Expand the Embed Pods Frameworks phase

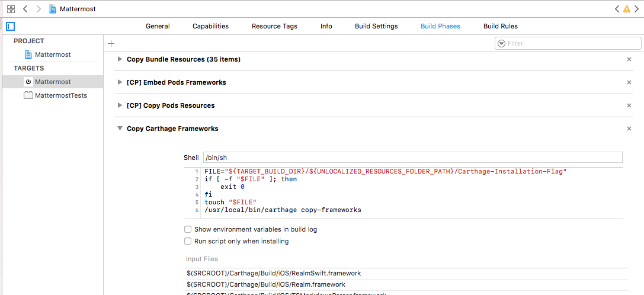[120, 82]
